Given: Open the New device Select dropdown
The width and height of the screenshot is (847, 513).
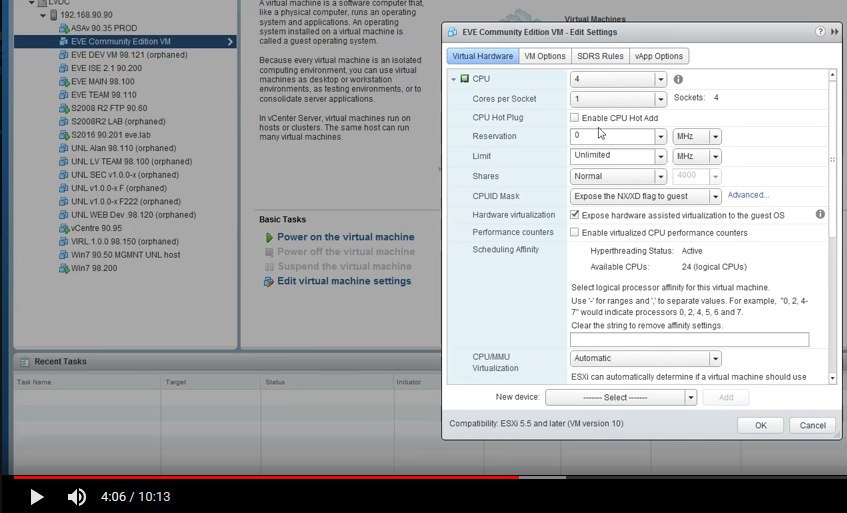Looking at the screenshot, I should [x=690, y=398].
